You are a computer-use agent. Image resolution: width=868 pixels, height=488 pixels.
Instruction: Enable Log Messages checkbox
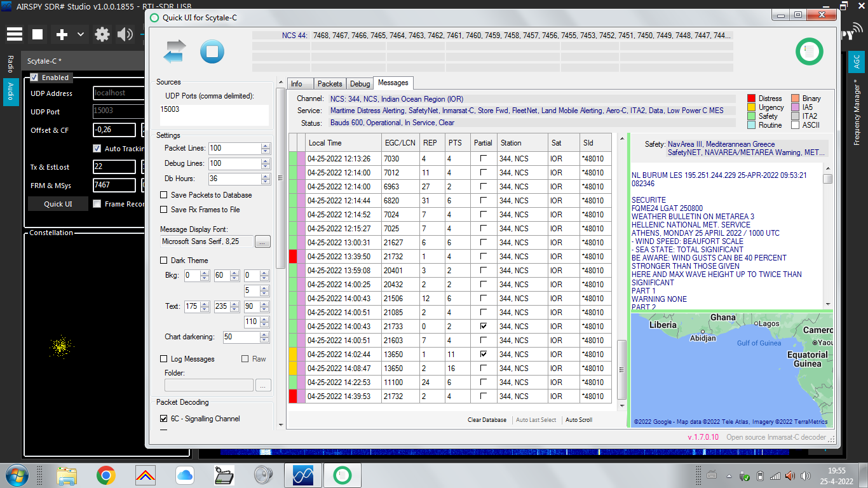[x=164, y=359]
